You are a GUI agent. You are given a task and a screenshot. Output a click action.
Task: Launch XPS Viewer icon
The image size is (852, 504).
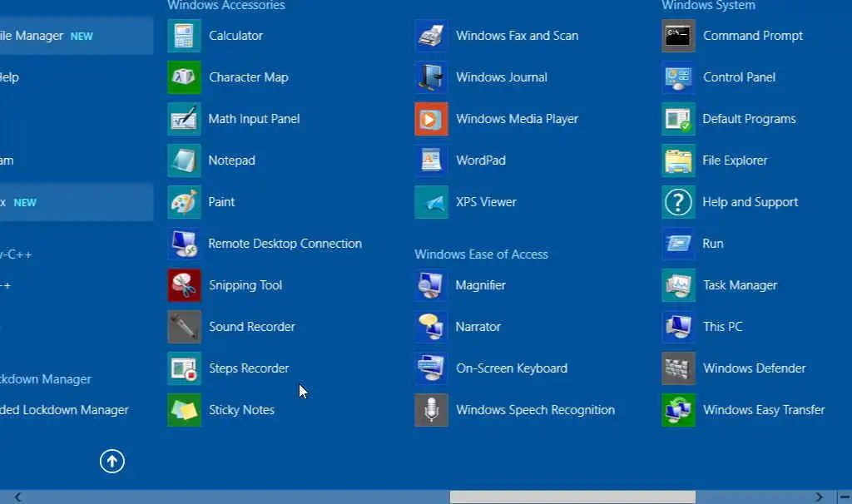coord(432,202)
